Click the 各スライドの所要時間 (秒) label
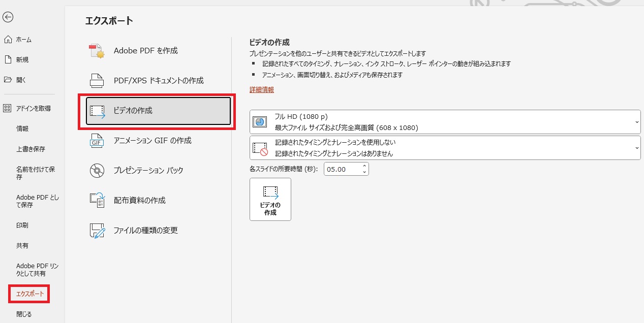This screenshot has width=644, height=323. (x=284, y=169)
